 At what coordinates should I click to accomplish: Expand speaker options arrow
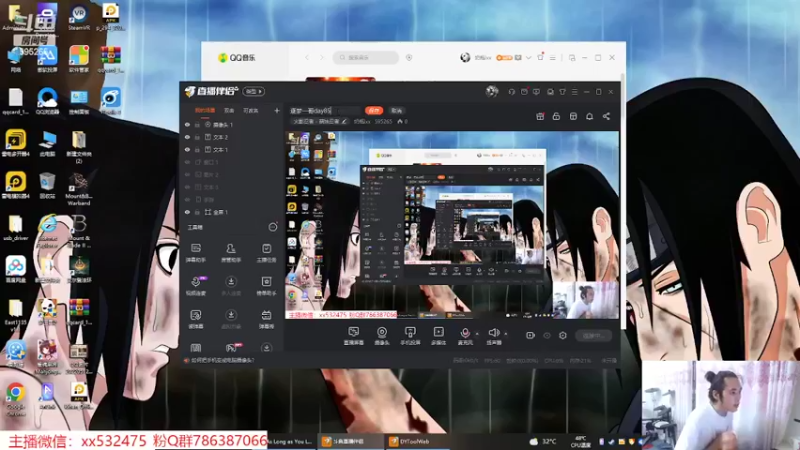point(506,334)
